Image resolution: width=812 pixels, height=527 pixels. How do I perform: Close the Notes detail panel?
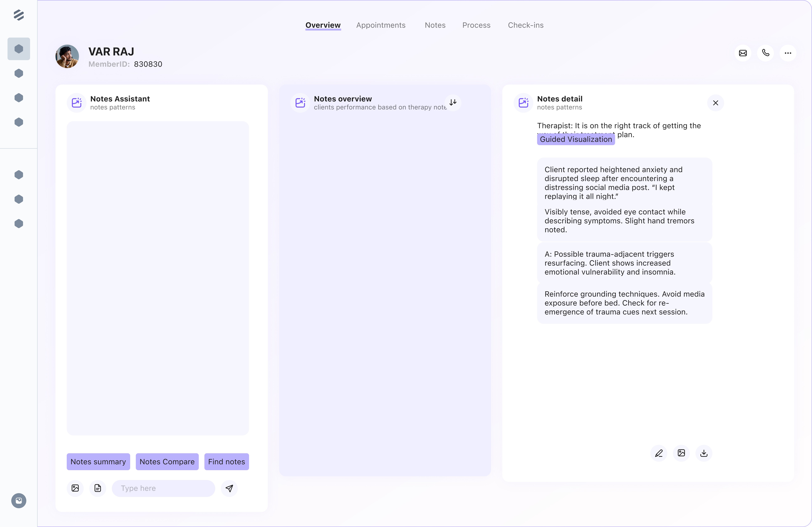coord(716,103)
